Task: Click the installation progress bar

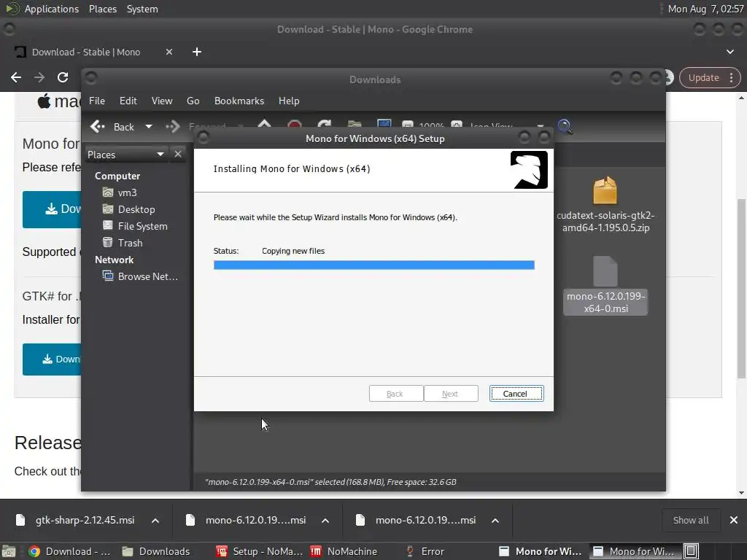Action: point(374,265)
